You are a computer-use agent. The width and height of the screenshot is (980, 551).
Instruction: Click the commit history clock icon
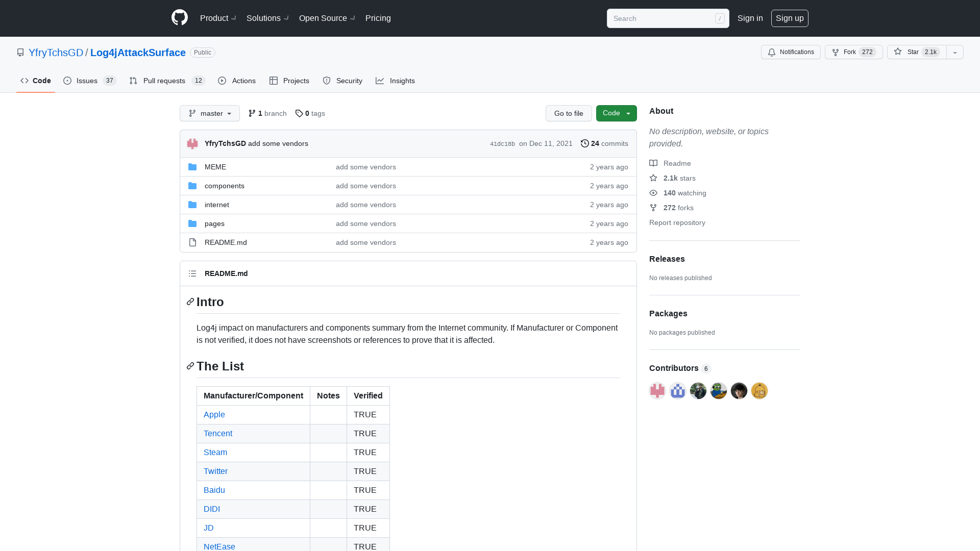pos(585,143)
